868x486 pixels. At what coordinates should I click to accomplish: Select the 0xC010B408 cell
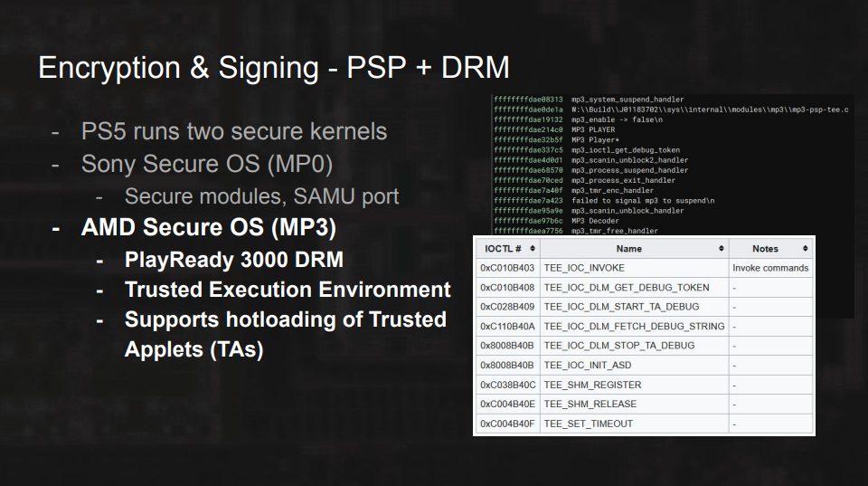(x=508, y=288)
